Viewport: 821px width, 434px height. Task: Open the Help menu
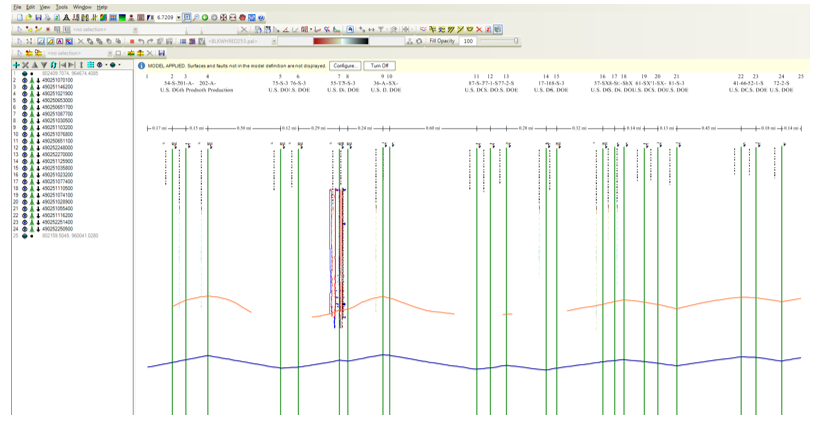(x=102, y=7)
